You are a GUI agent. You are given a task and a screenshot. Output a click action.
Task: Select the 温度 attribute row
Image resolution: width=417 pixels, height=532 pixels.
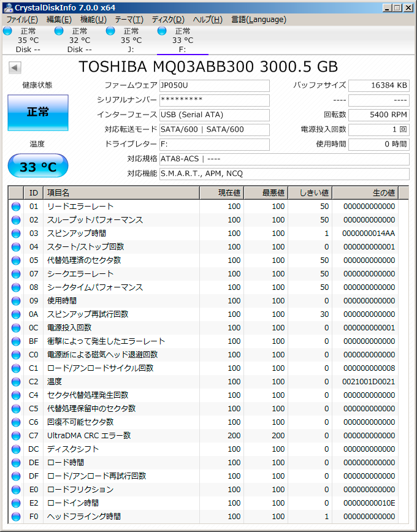point(208,382)
